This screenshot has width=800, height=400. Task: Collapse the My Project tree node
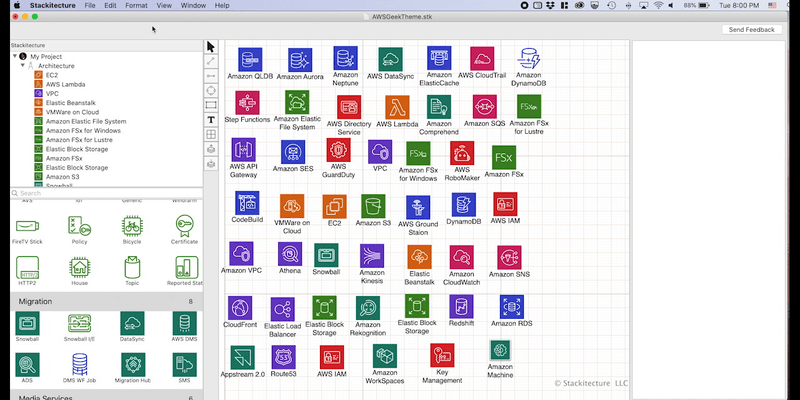(x=14, y=57)
